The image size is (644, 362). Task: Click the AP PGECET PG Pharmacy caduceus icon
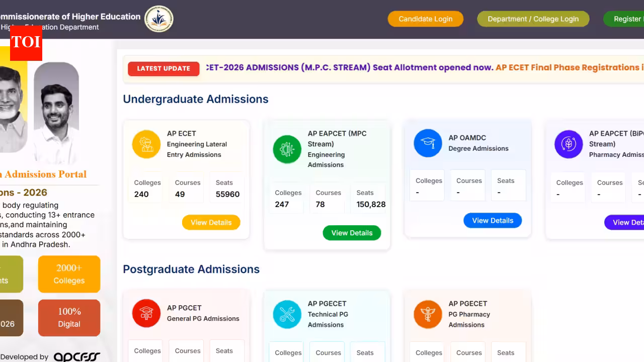point(428,314)
